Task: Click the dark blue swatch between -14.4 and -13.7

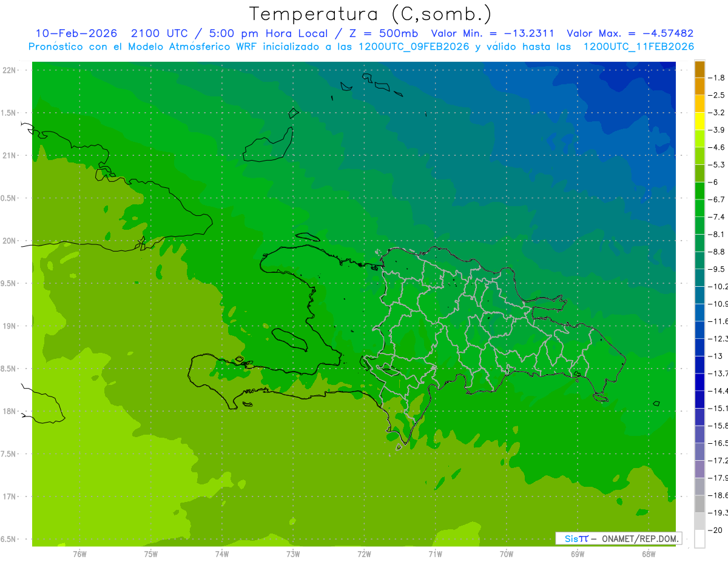Action: [x=699, y=383]
